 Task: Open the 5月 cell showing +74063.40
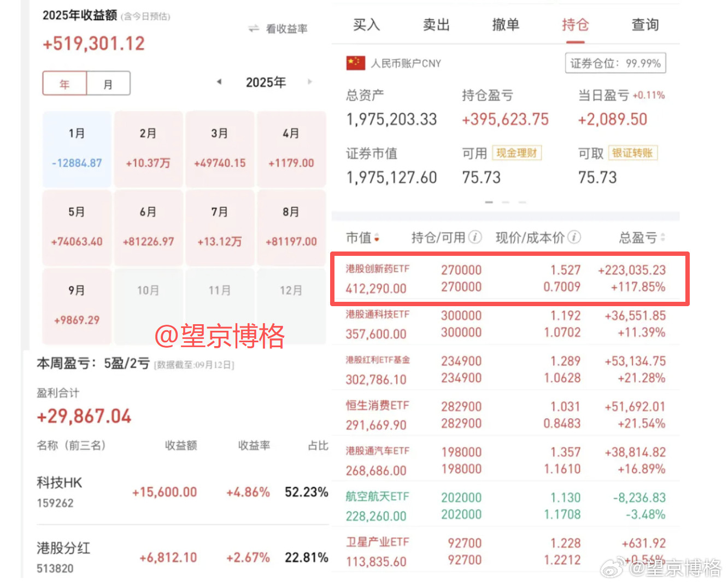77,227
